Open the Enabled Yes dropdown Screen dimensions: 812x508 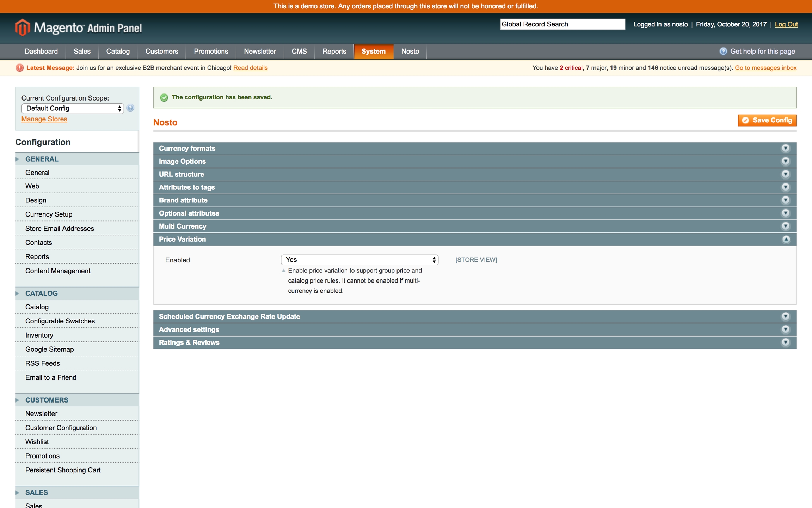359,260
